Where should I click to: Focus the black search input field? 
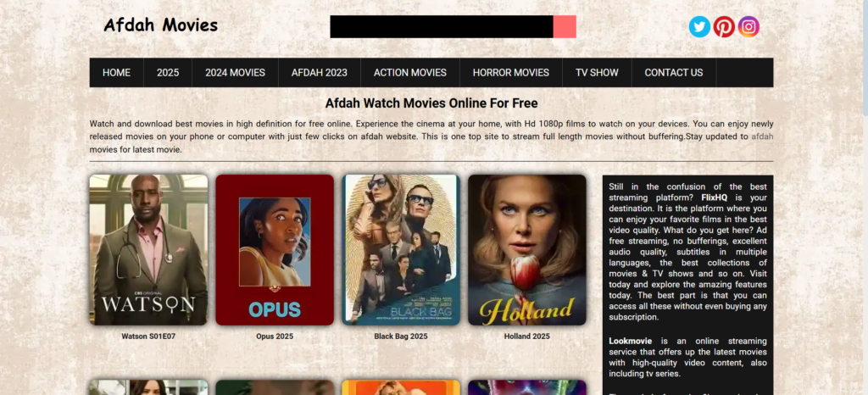(x=442, y=26)
